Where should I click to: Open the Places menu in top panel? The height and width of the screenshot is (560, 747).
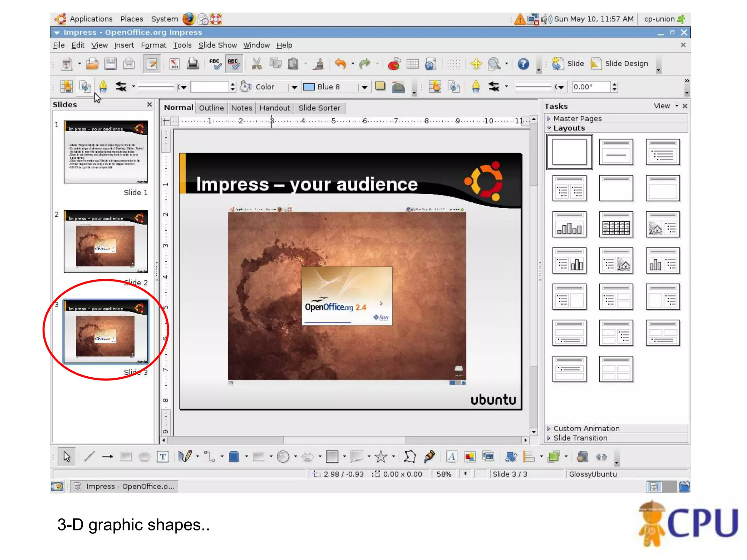(x=132, y=19)
